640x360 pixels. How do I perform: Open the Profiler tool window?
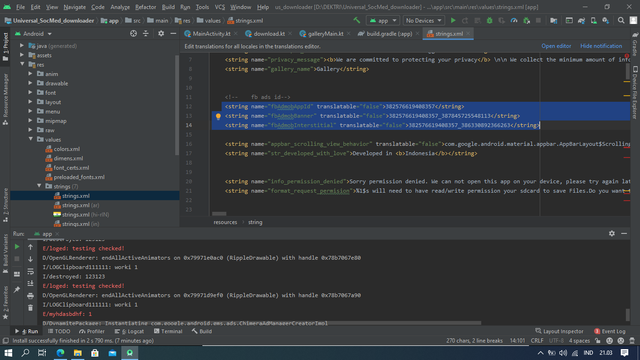click(x=92, y=331)
